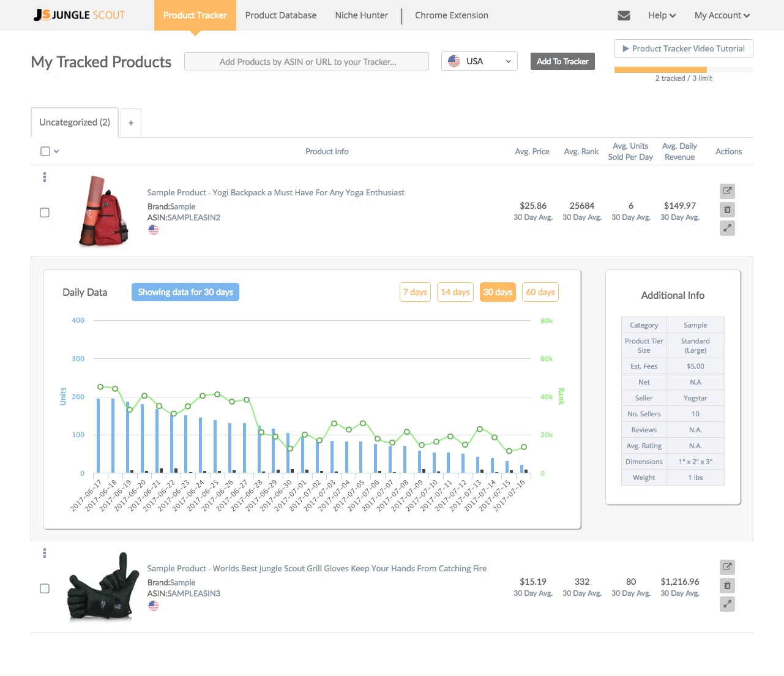This screenshot has width=784, height=676.
Task: Click the drag handle for Grill Gloves row
Action: [45, 553]
